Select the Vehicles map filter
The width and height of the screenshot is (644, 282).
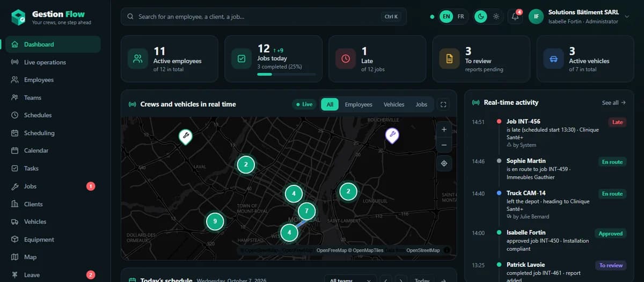click(394, 105)
